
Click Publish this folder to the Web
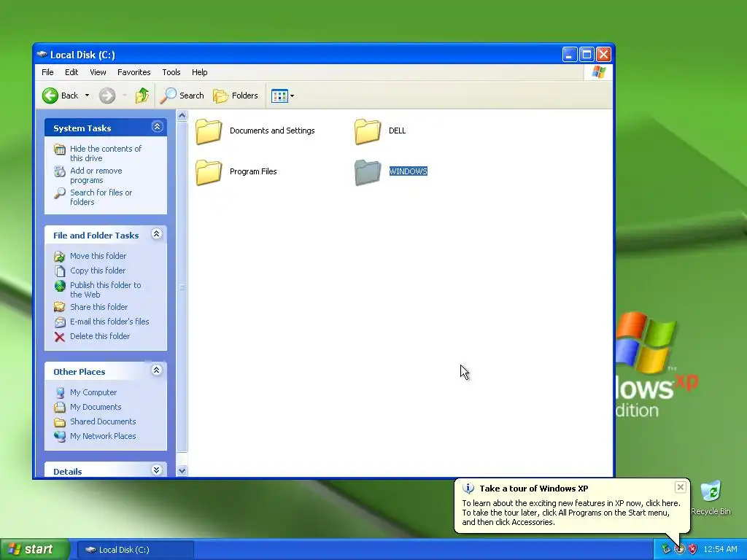pos(105,289)
